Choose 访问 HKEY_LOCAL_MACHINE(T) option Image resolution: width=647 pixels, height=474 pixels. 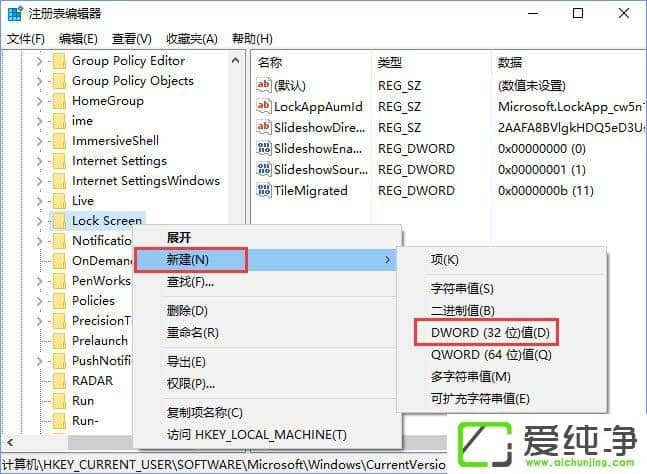tap(266, 435)
